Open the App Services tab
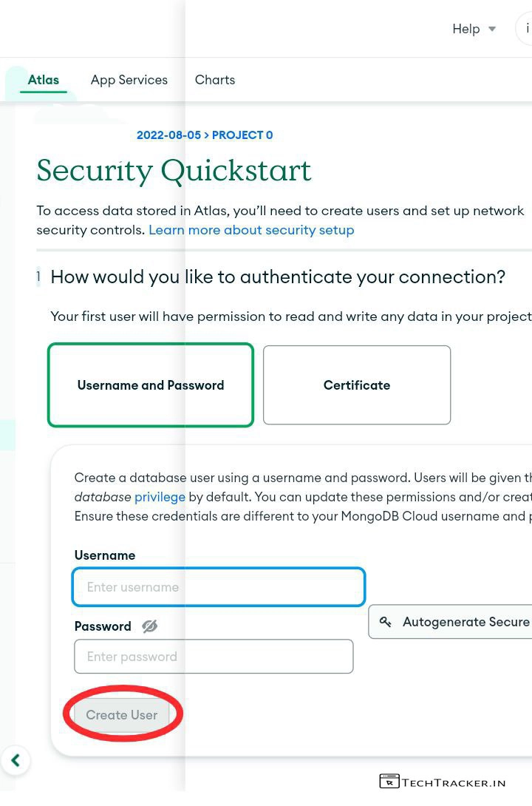This screenshot has height=806, width=532. click(x=129, y=80)
